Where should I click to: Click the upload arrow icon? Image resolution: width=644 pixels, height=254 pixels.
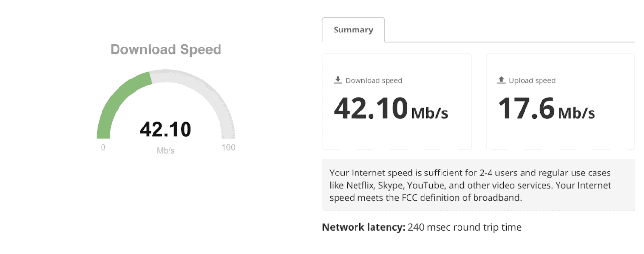501,80
